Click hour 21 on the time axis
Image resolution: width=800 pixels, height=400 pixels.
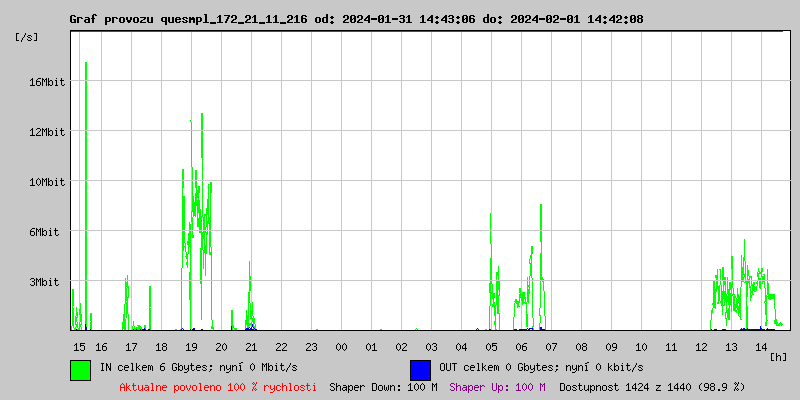coord(251,346)
